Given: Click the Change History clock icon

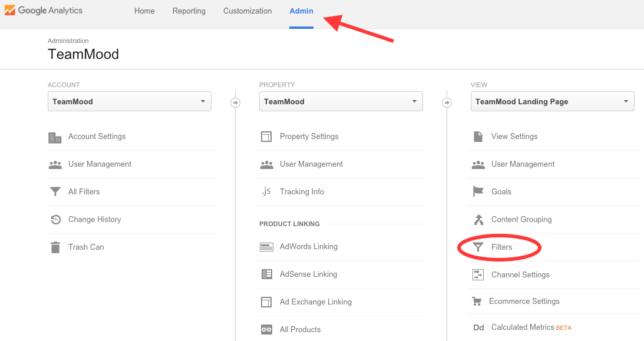Looking at the screenshot, I should click(56, 220).
